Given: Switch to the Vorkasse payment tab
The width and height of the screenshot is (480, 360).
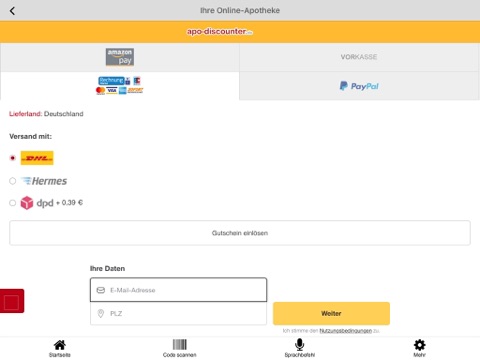Looking at the screenshot, I should [x=359, y=57].
